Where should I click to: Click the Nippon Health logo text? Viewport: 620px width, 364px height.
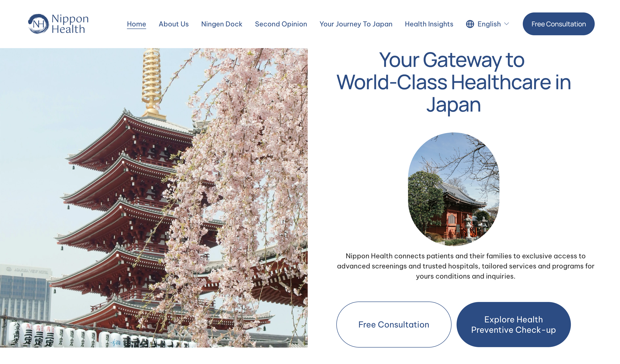click(x=70, y=24)
